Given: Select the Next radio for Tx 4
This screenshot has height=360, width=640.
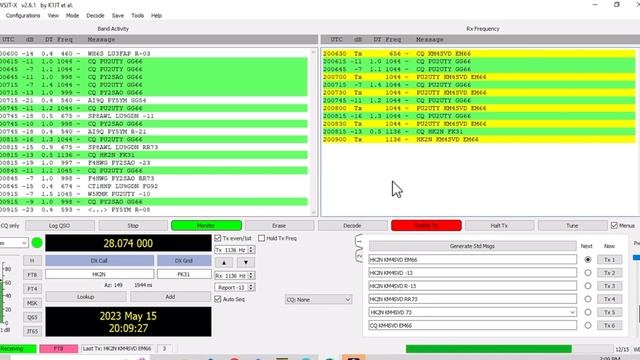Looking at the screenshot, I should pyautogui.click(x=588, y=299).
